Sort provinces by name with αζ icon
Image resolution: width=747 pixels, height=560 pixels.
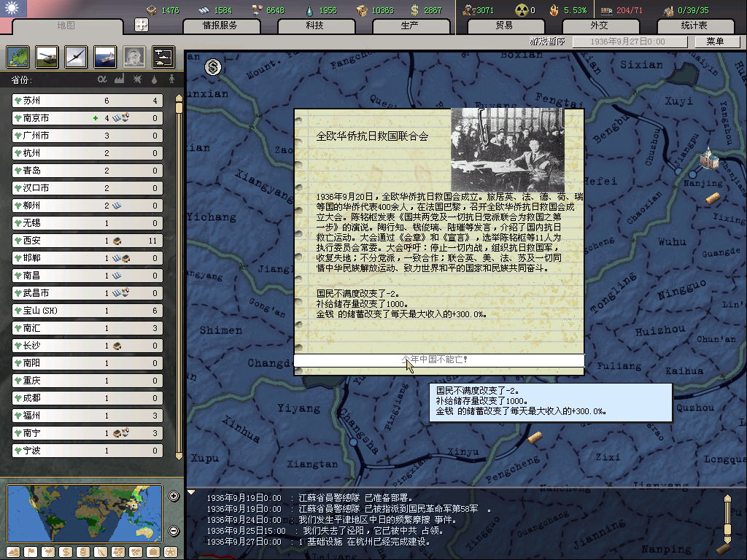102,79
